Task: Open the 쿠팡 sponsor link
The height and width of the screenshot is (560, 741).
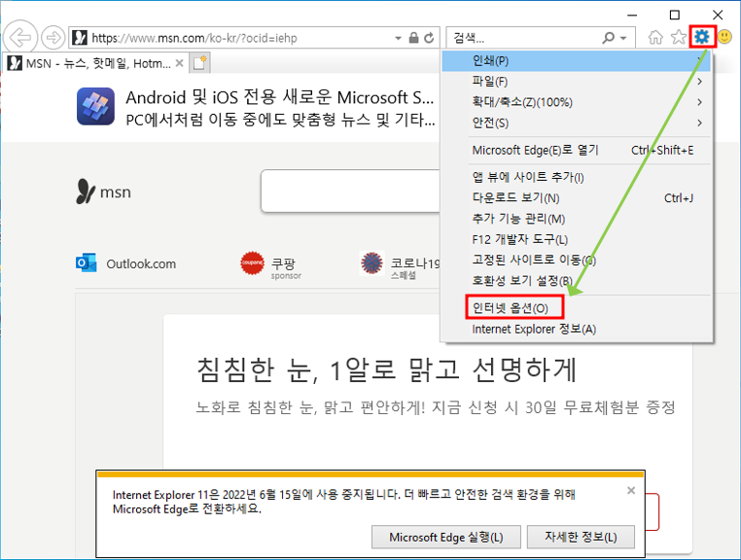Action: coord(286,268)
